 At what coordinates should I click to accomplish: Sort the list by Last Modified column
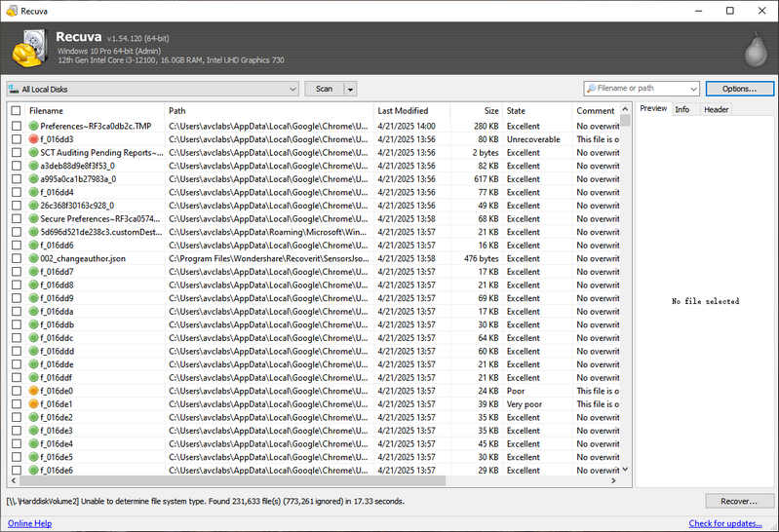(x=403, y=111)
